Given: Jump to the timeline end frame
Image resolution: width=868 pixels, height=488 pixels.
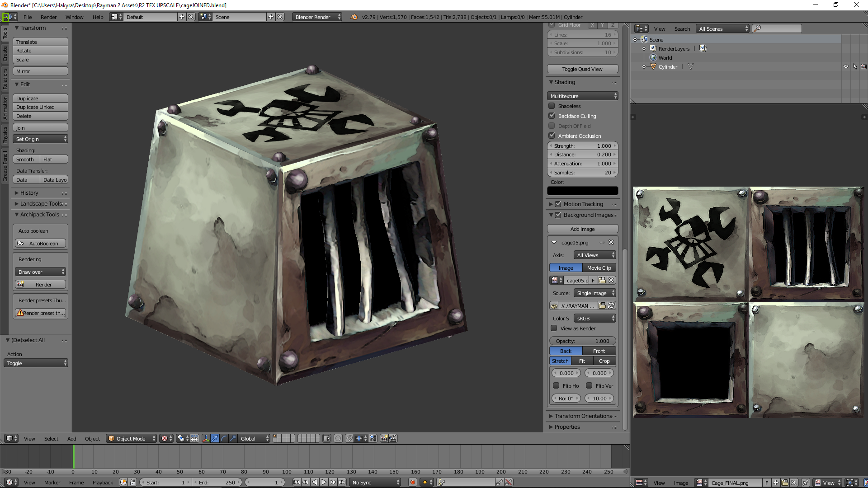Looking at the screenshot, I should (x=342, y=482).
